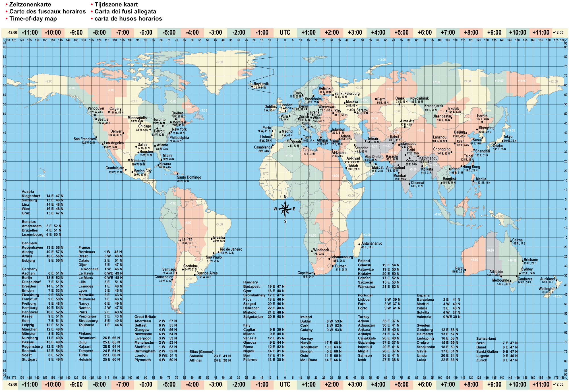The width and height of the screenshot is (571, 392).
Task: Click the Klagenfurt entry under Austria
Action: (31, 196)
